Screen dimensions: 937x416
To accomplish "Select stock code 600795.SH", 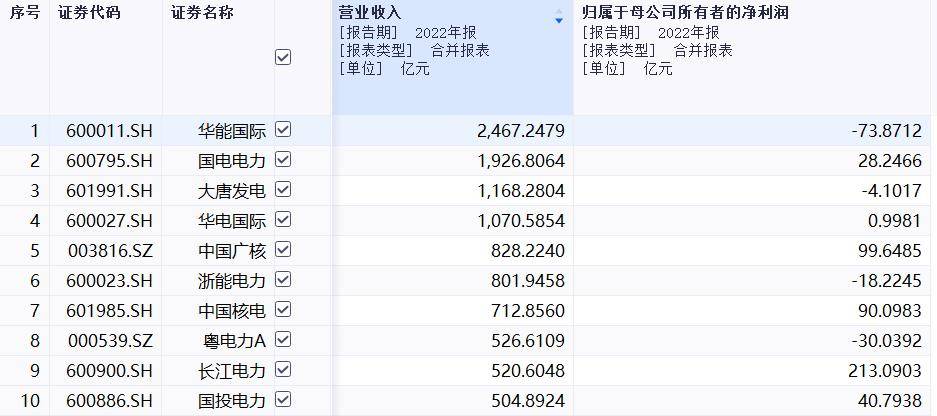I will tap(109, 161).
